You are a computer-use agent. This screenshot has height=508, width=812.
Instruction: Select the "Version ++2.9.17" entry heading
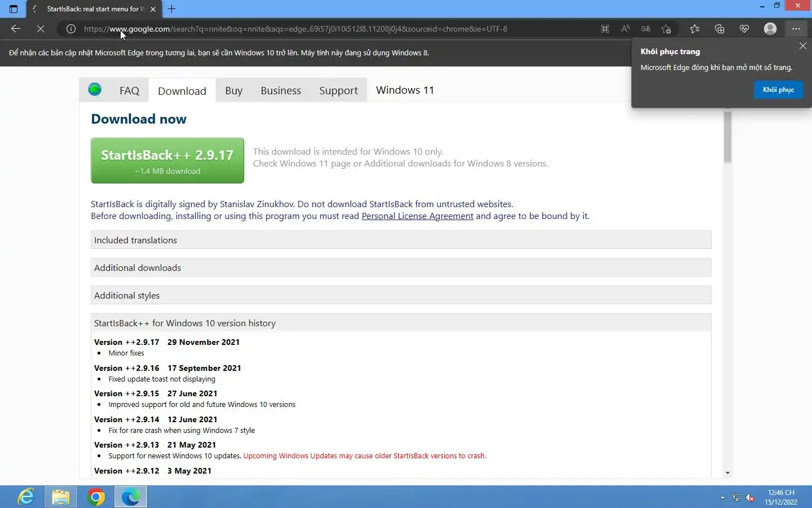tap(127, 342)
